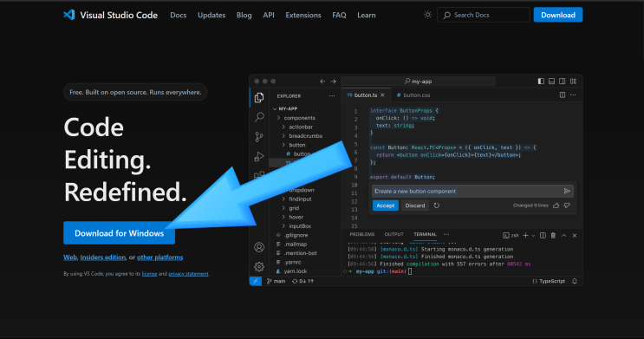Split the editor with the split icon
The height and width of the screenshot is (339, 644).
coord(563,95)
